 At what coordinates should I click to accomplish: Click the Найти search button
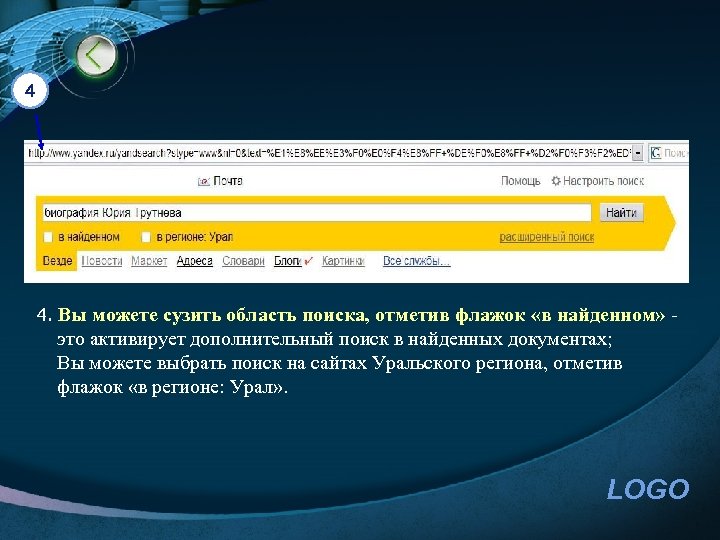tap(621, 213)
